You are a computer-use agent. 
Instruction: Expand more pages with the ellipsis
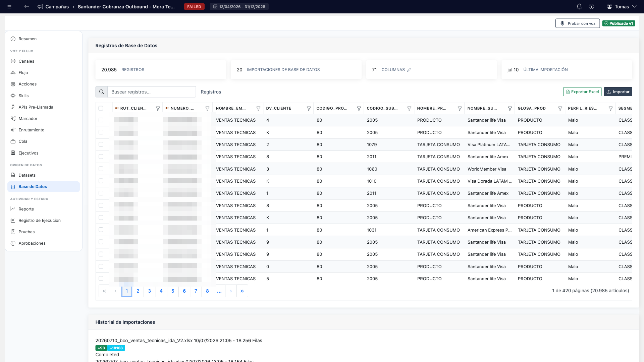tap(219, 291)
